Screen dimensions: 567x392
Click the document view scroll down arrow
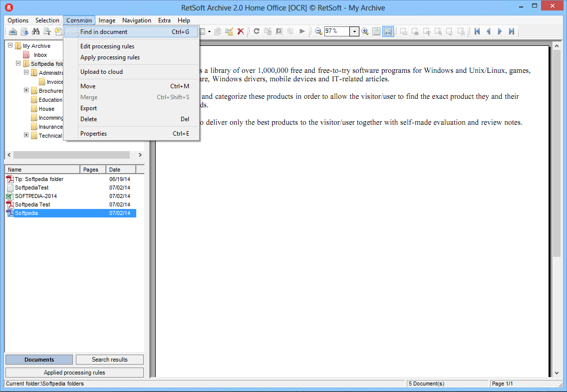557,373
